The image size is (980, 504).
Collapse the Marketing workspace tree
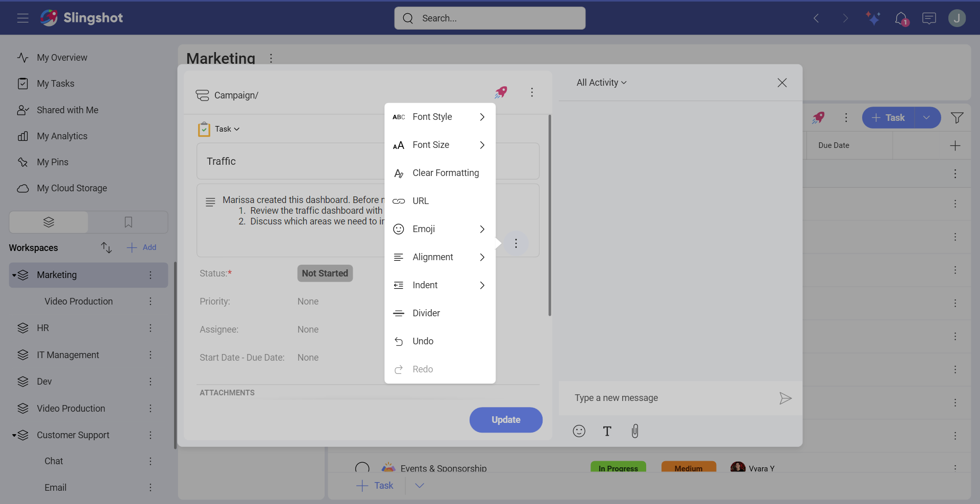[14, 275]
